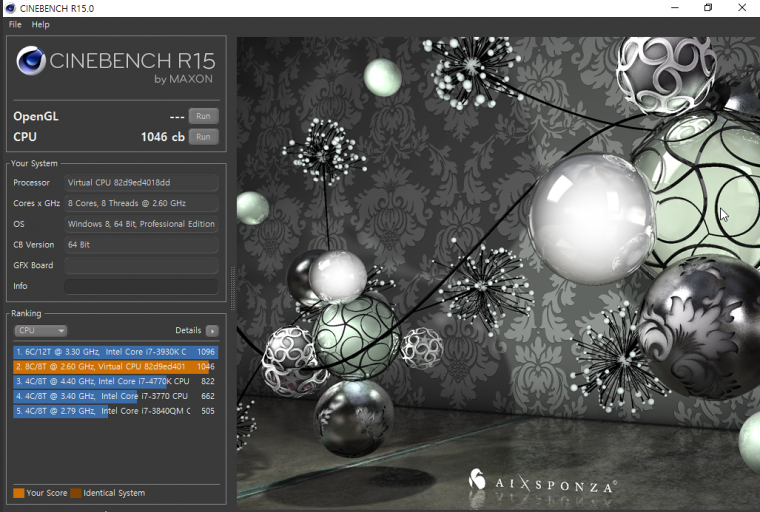Close the Cinebench window
The image size is (760, 512).
[x=742, y=8]
